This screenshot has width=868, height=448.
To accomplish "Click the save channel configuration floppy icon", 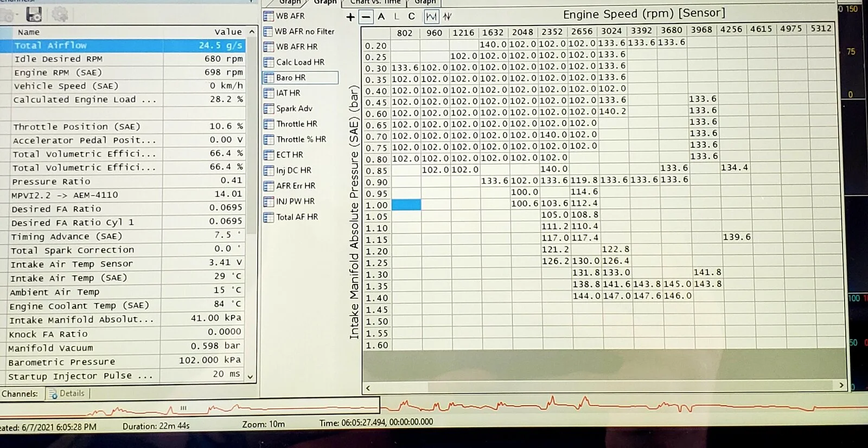I will click(34, 15).
